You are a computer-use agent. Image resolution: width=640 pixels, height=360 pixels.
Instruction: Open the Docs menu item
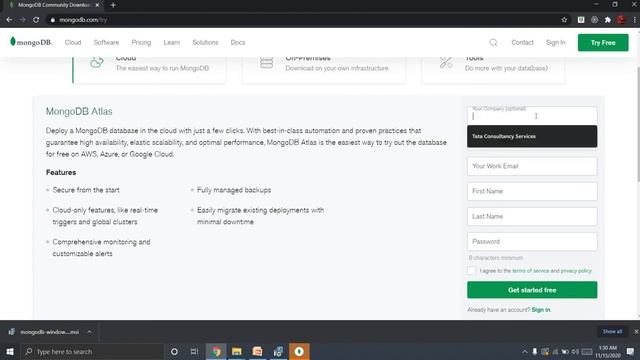coord(238,42)
